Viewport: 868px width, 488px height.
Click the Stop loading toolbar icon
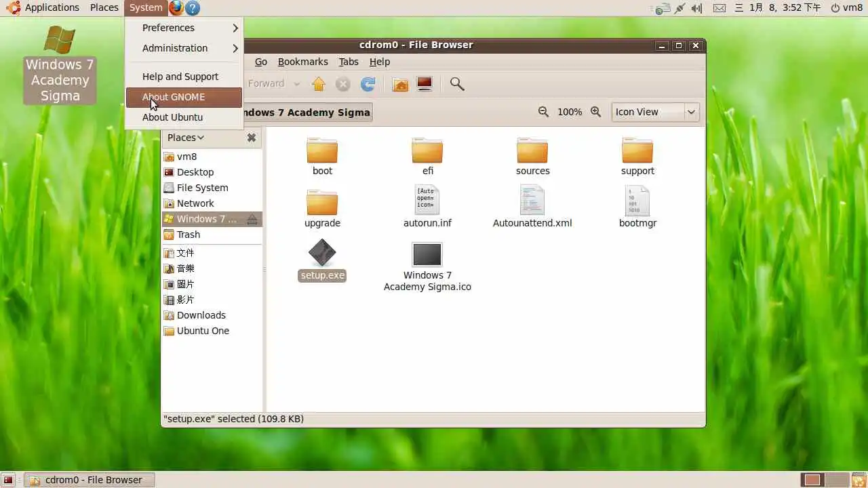coord(343,84)
